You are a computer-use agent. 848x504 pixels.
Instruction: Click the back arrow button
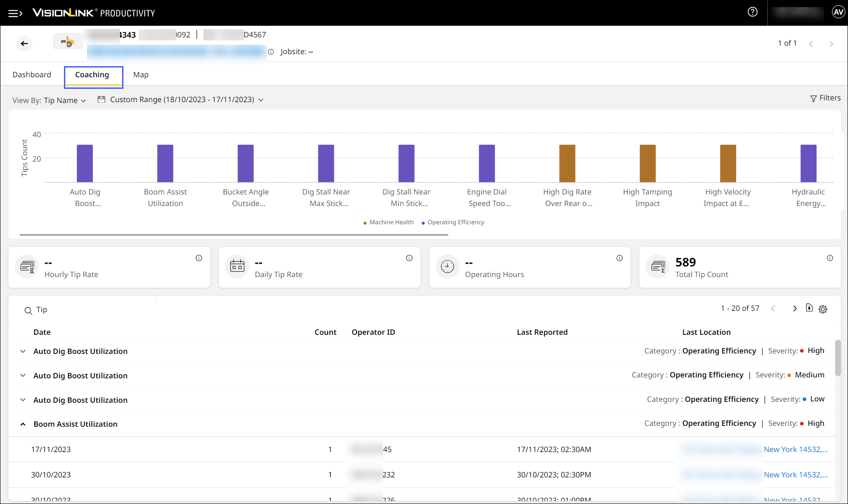point(24,44)
